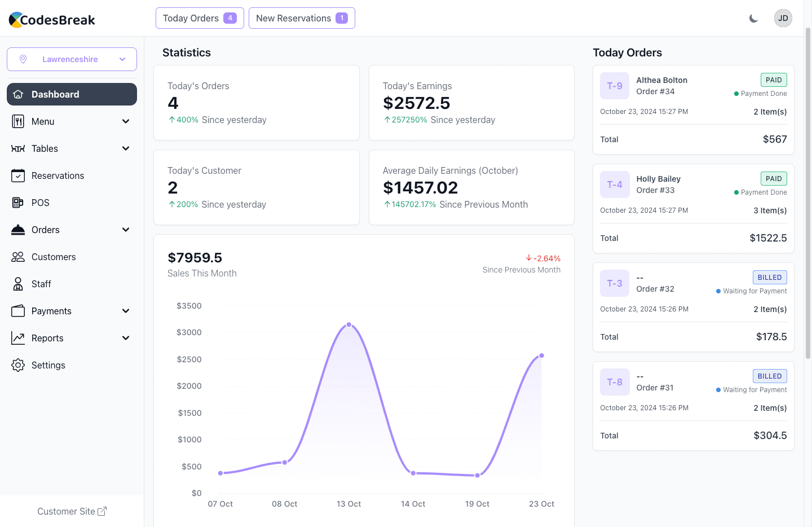Expand the Tables submenu chevron

click(x=126, y=148)
